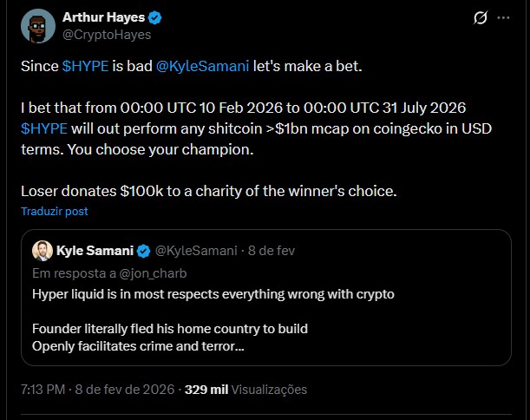Open quoted post 'Hyper liquid is in most respects'

click(213, 293)
